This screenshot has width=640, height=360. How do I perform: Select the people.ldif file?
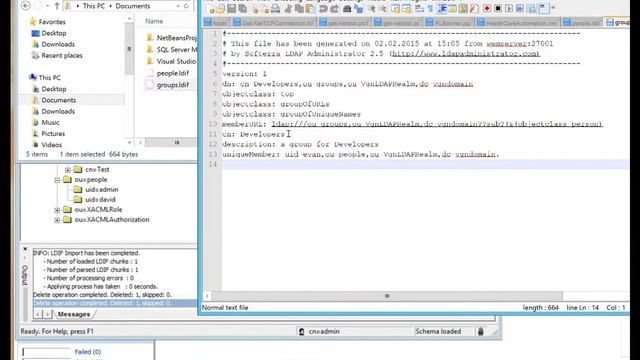pyautogui.click(x=173, y=73)
